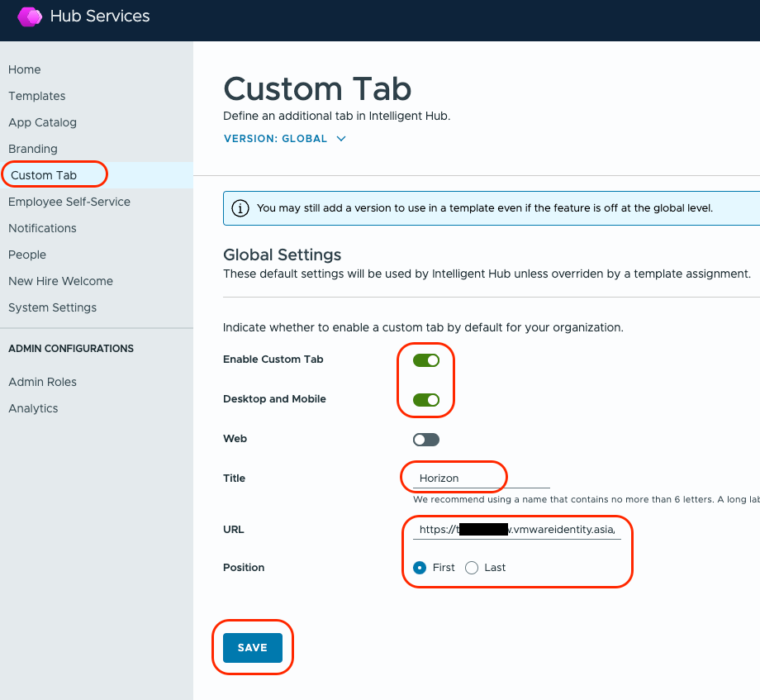The height and width of the screenshot is (700, 760).
Task: Toggle the Desktop and Mobile switch
Action: pos(426,400)
